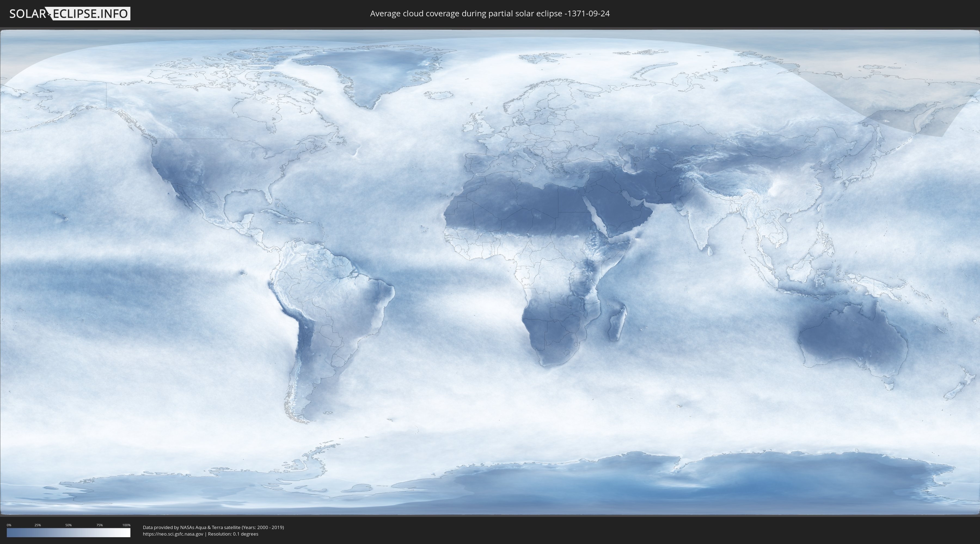Image resolution: width=980 pixels, height=544 pixels.
Task: Click the 0% legend label
Action: point(9,525)
